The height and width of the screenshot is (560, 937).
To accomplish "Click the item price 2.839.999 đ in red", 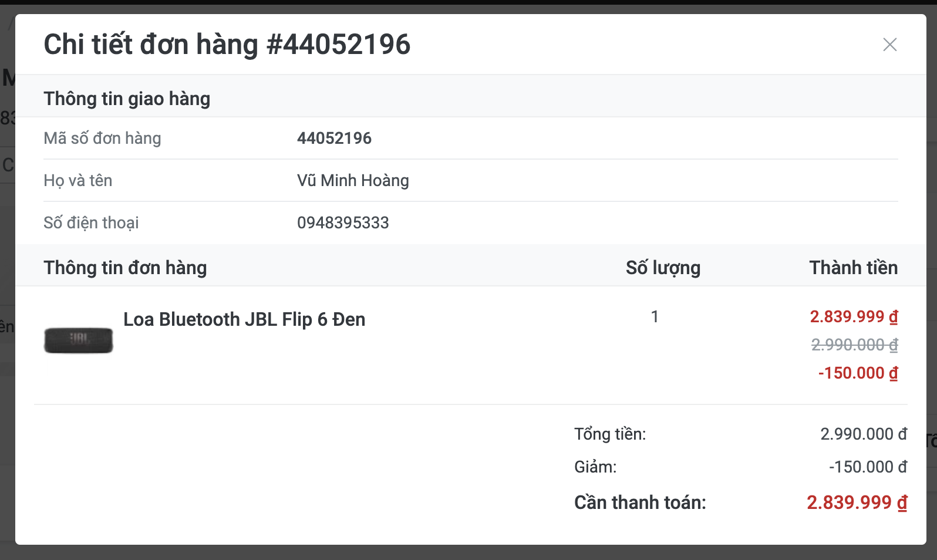I will tap(854, 317).
